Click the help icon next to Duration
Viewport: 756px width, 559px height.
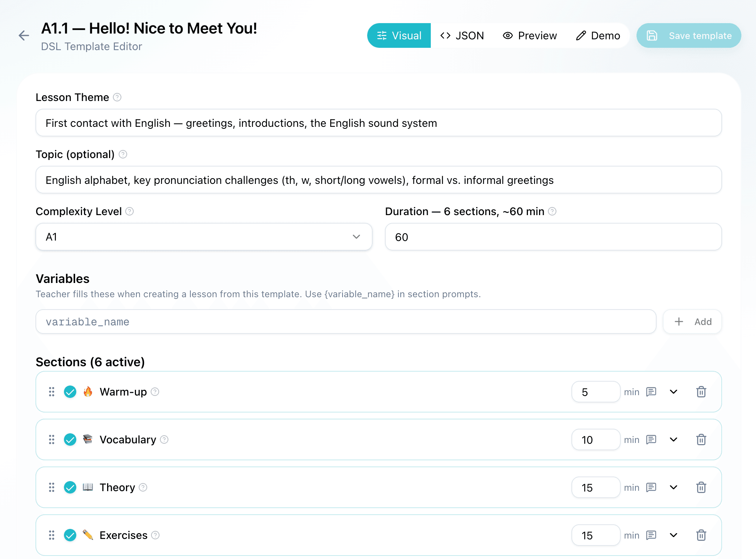(x=553, y=211)
